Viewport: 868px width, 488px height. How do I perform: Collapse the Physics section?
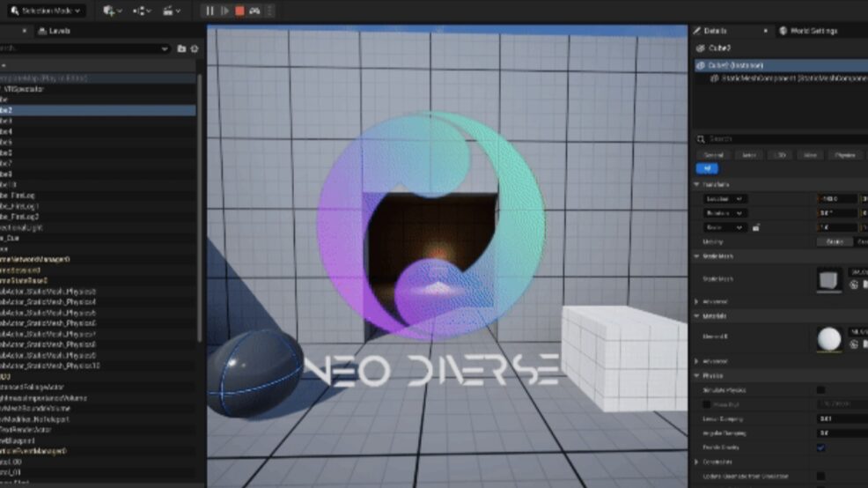697,375
